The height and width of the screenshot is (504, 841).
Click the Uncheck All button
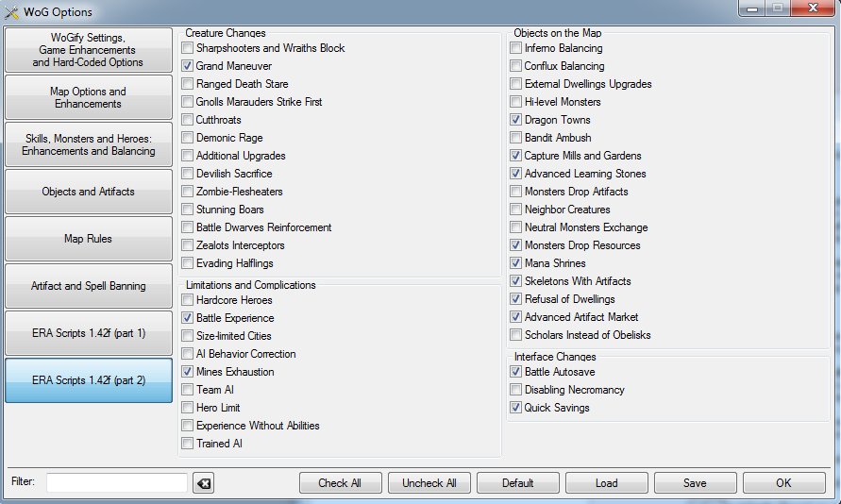tap(429, 483)
